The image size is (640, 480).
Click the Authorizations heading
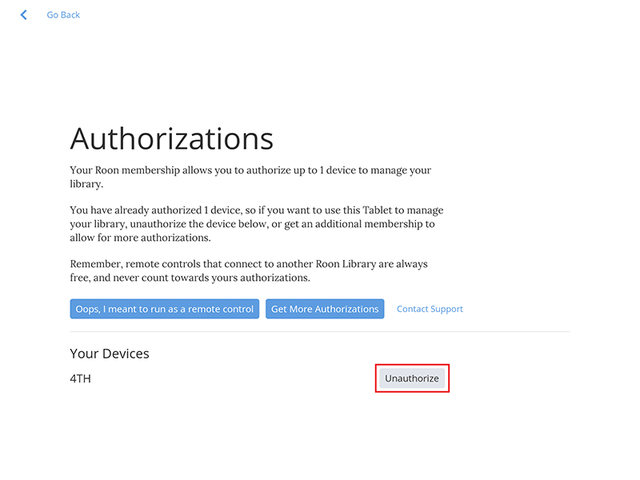tap(171, 139)
